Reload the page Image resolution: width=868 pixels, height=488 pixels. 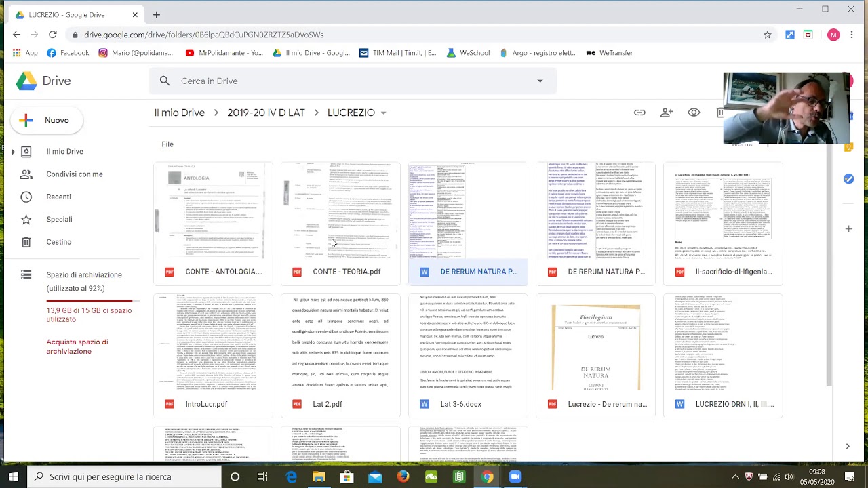click(52, 35)
